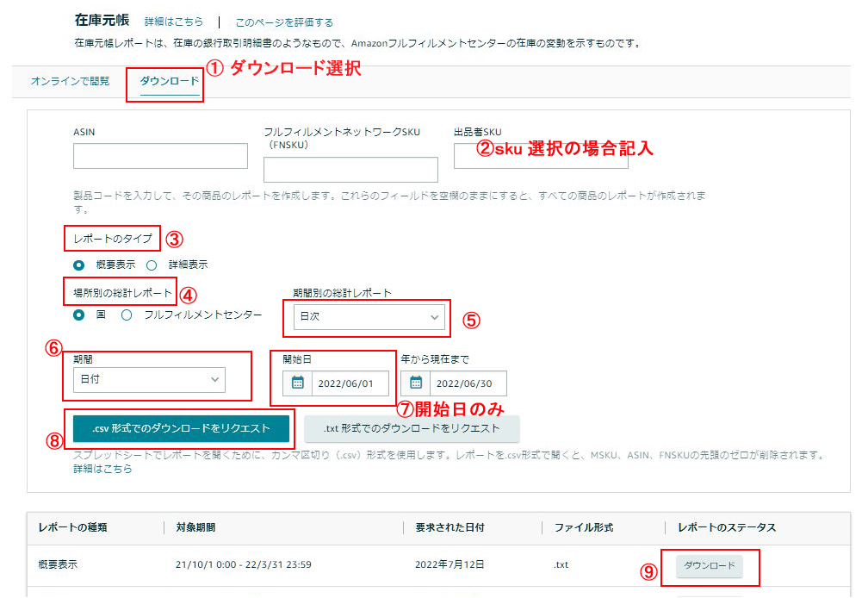The height and width of the screenshot is (598, 868).
Task: Request the .csv format download
Action: pyautogui.click(x=181, y=428)
